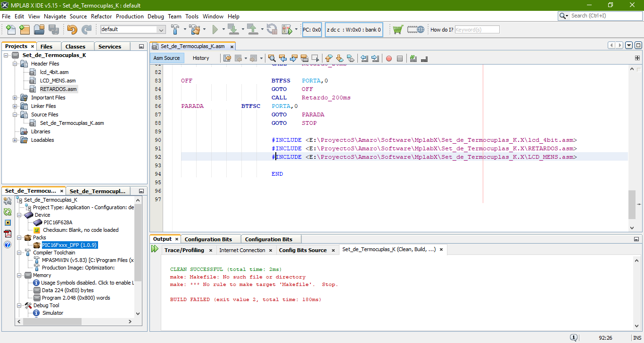Click Hold in Reset icon
This screenshot has height=343, width=644.
coord(272,29)
